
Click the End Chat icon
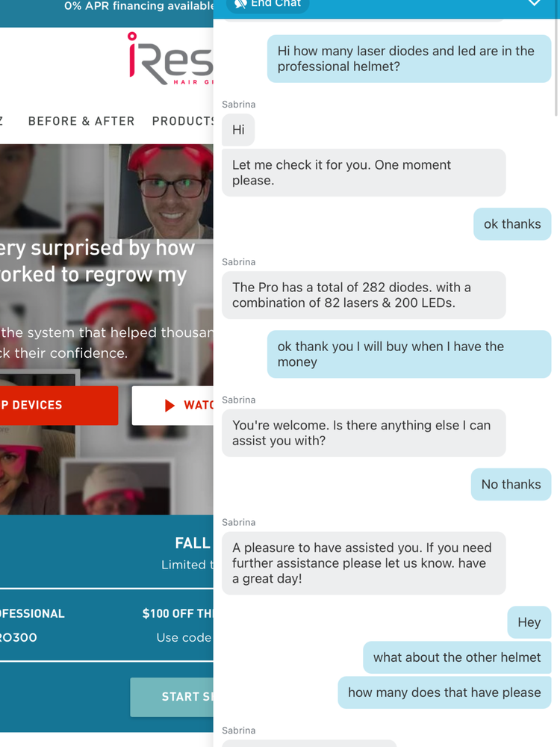241,4
